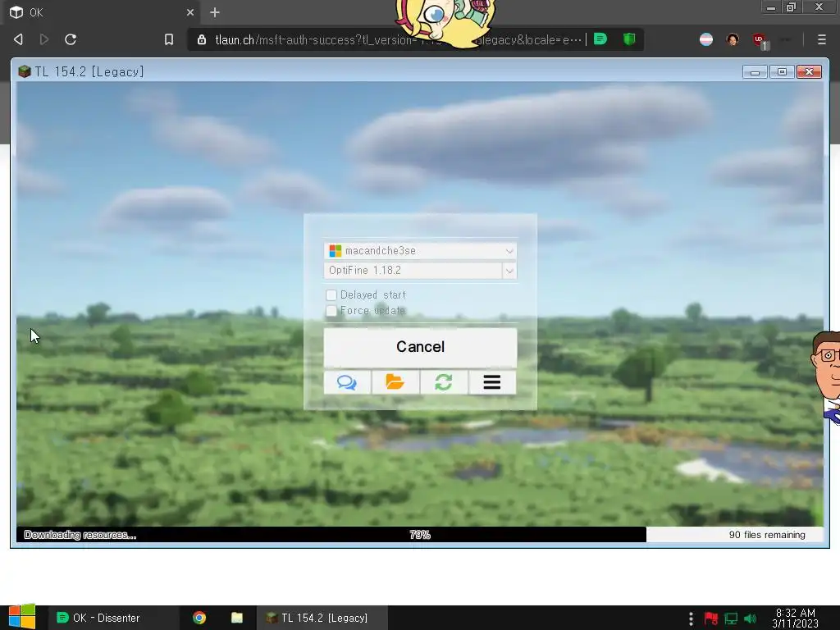This screenshot has width=840, height=630.
Task: Open the hamburger settings menu in launcher
Action: click(492, 382)
